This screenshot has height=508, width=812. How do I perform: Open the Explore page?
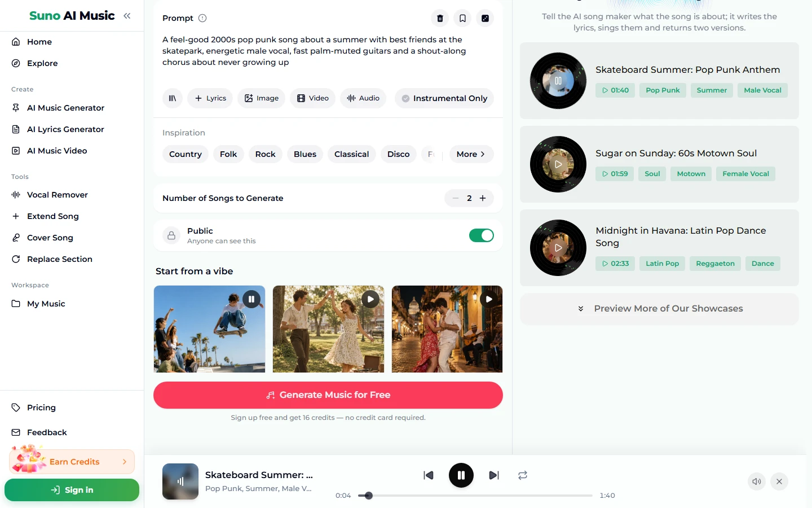tap(42, 63)
